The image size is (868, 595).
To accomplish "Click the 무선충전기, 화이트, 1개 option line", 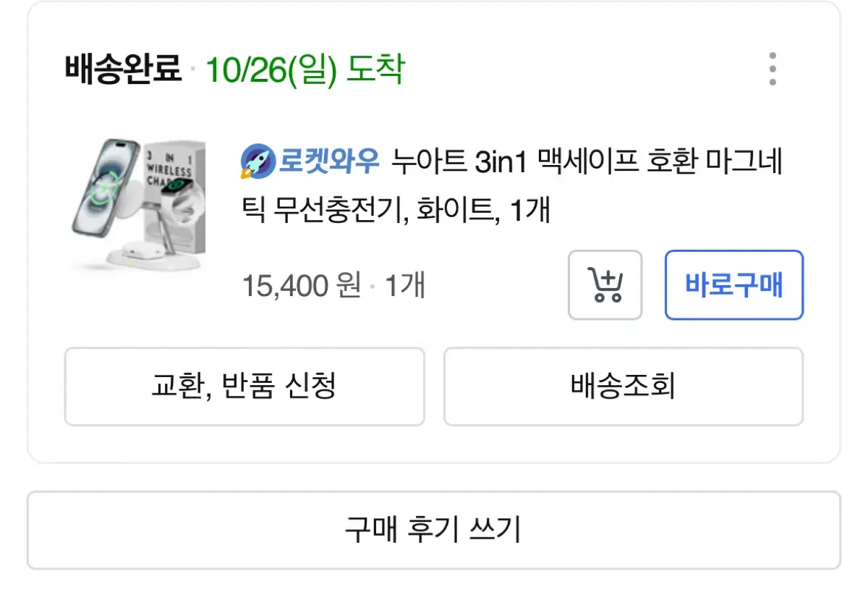I will tap(396, 211).
